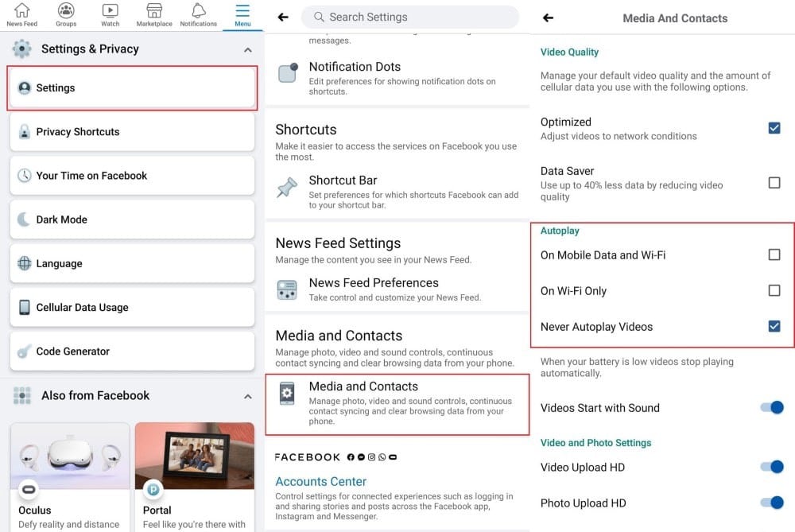Collapse the Settings & Privacy section
The width and height of the screenshot is (795, 532).
click(x=247, y=49)
